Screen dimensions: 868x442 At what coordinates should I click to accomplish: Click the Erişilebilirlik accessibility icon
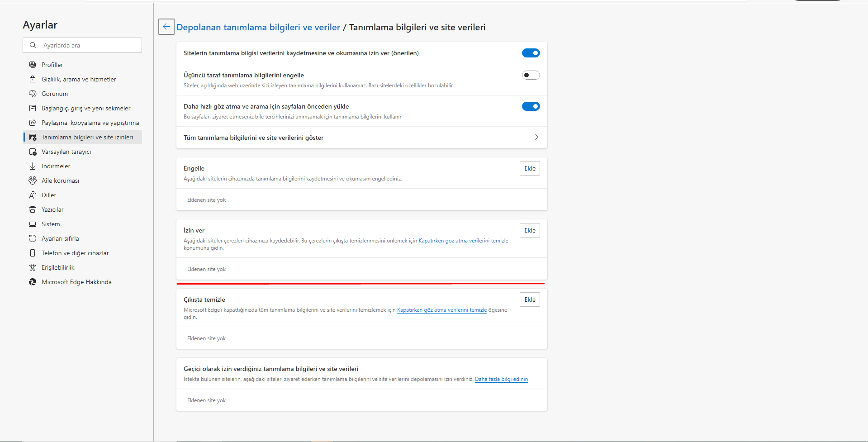(33, 267)
